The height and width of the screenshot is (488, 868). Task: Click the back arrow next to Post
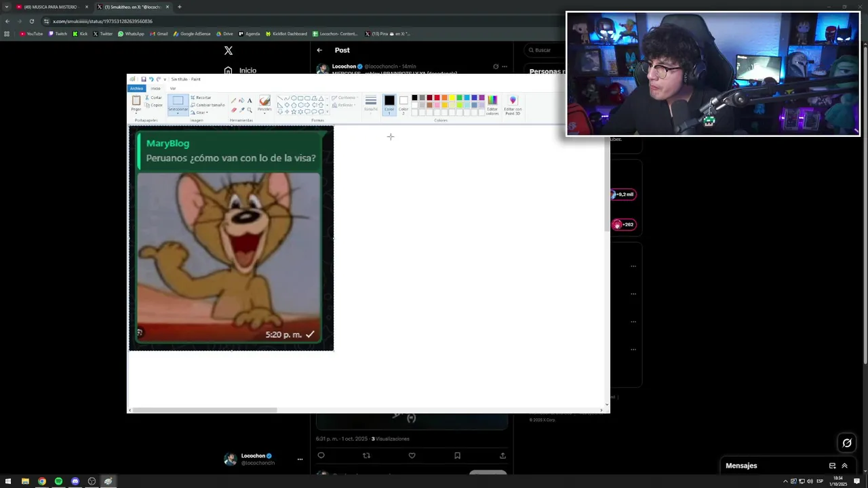click(319, 50)
